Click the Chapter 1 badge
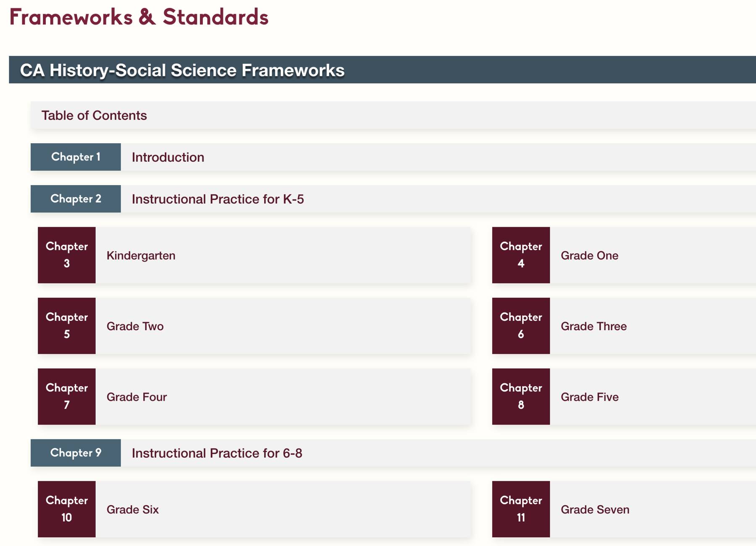This screenshot has width=756, height=546. (x=76, y=157)
